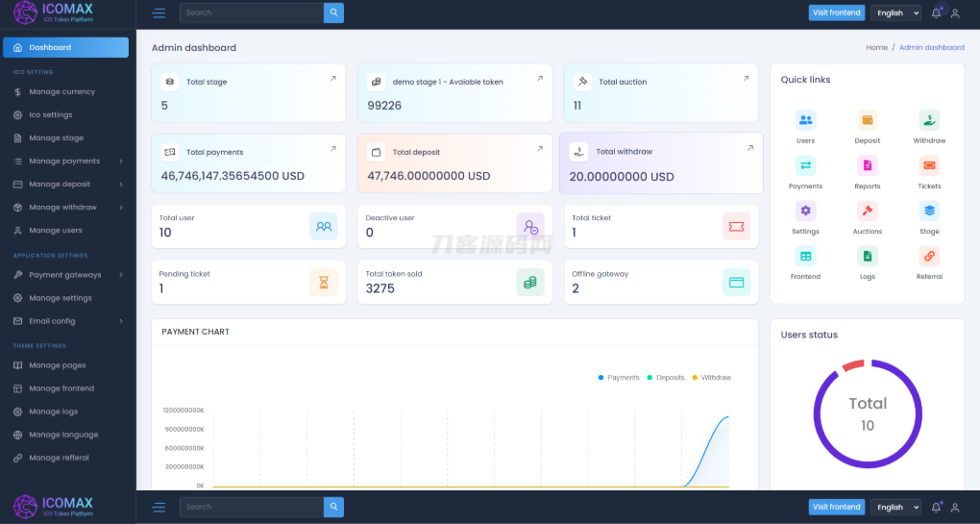Open the top English language dropdown
Viewport: 980px width, 524px height.
(x=895, y=12)
